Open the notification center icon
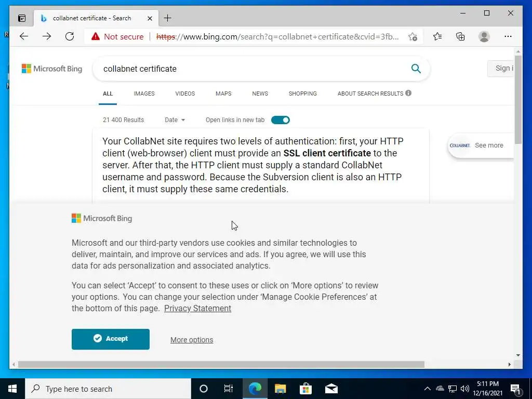The height and width of the screenshot is (399, 532). [515, 389]
